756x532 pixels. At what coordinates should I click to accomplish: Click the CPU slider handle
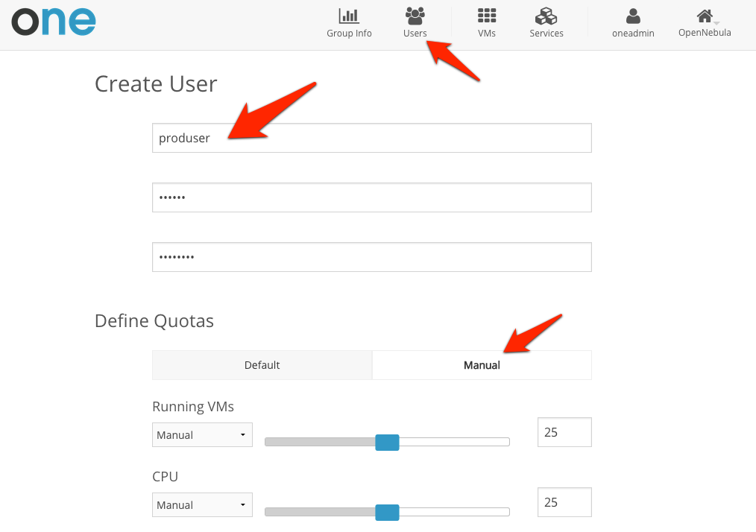[387, 512]
